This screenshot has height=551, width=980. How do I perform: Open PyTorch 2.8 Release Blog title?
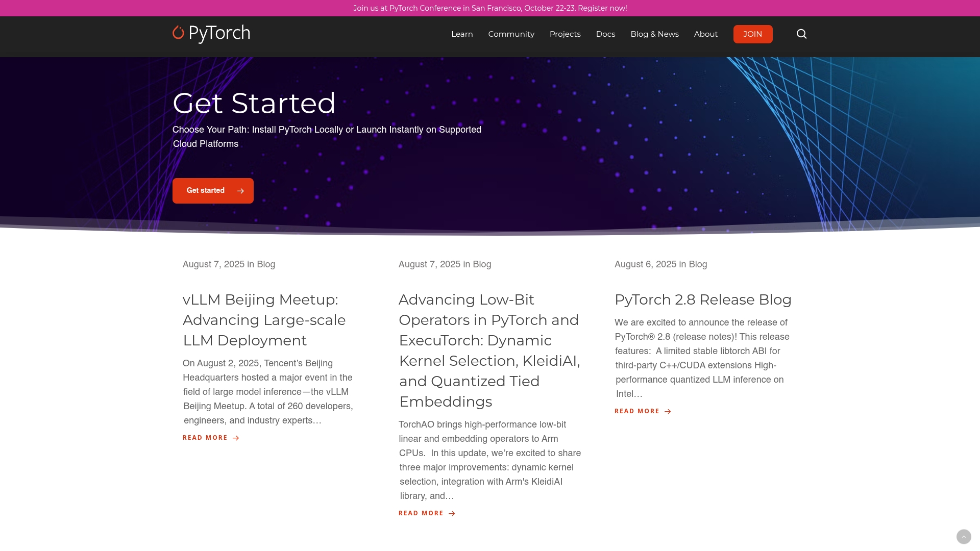click(703, 299)
